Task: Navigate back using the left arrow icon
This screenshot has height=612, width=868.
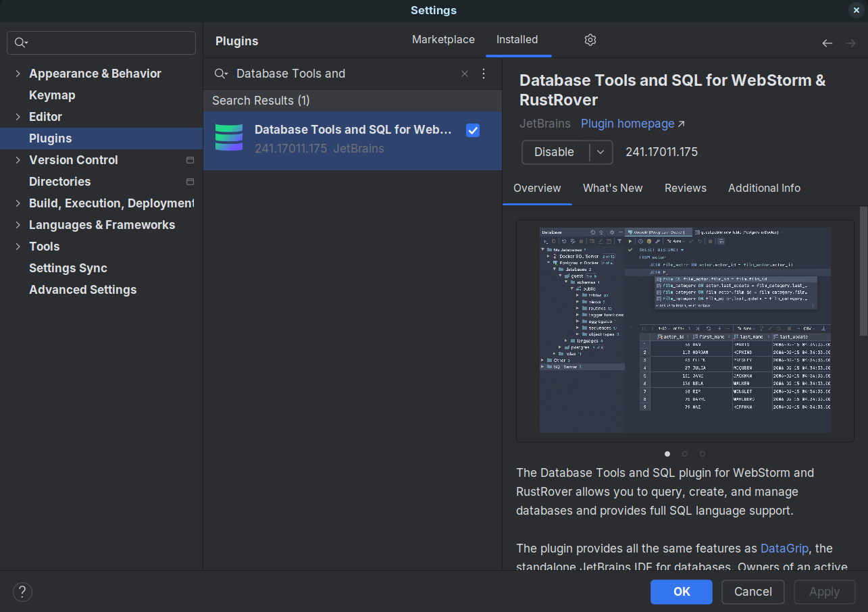Action: click(827, 43)
